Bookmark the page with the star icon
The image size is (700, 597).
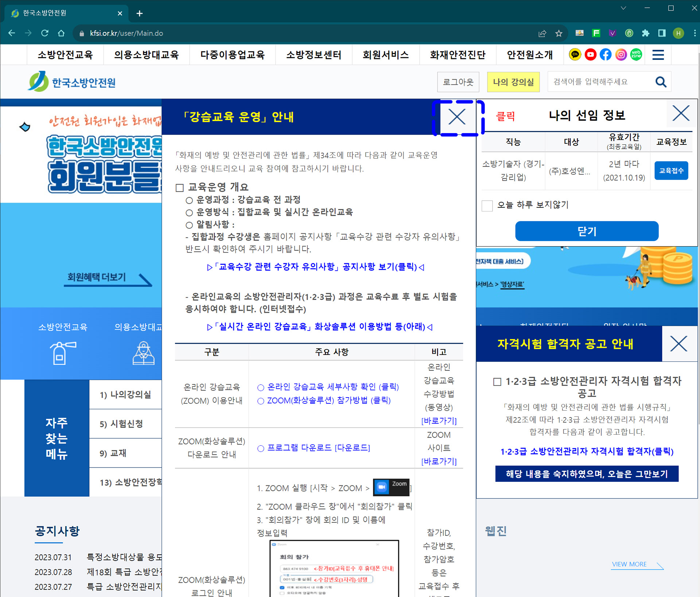click(x=559, y=34)
